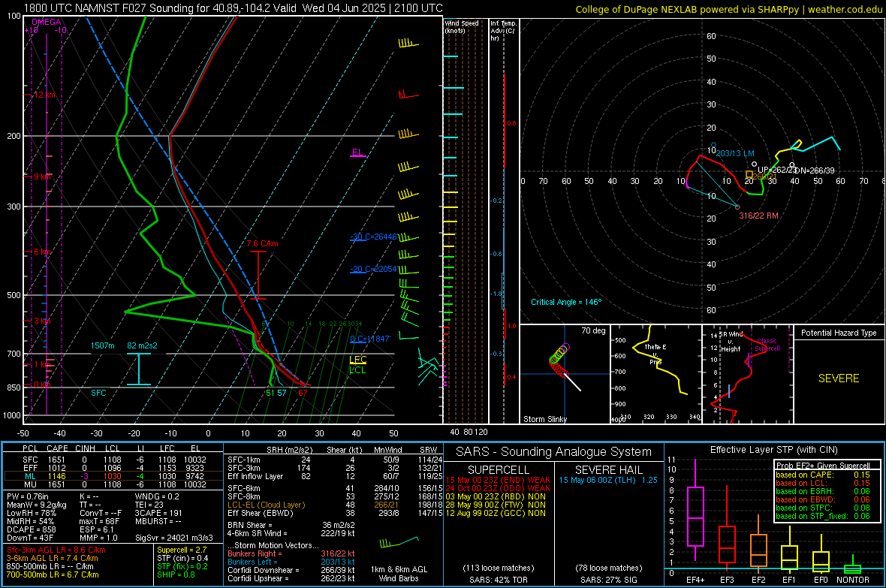Screen dimensions: 886x588
Task: Click the Bunkers right-mover circle on the hodograph
Action: click(737, 207)
